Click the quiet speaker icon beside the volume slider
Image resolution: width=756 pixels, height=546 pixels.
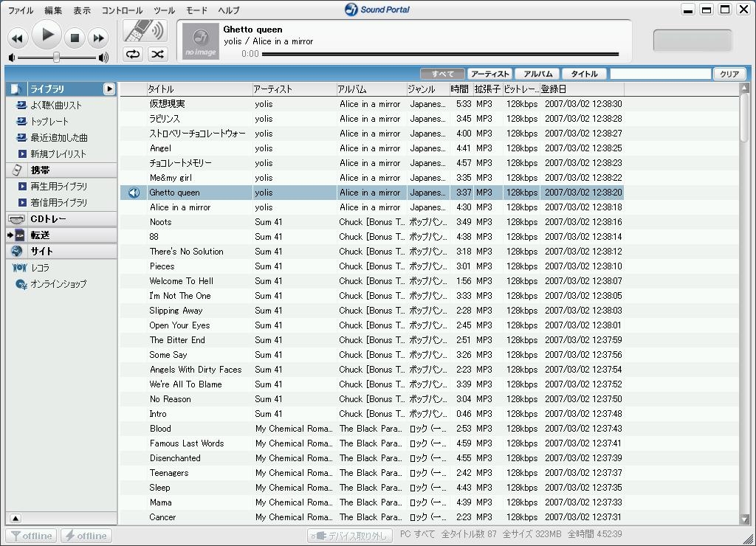pyautogui.click(x=12, y=58)
